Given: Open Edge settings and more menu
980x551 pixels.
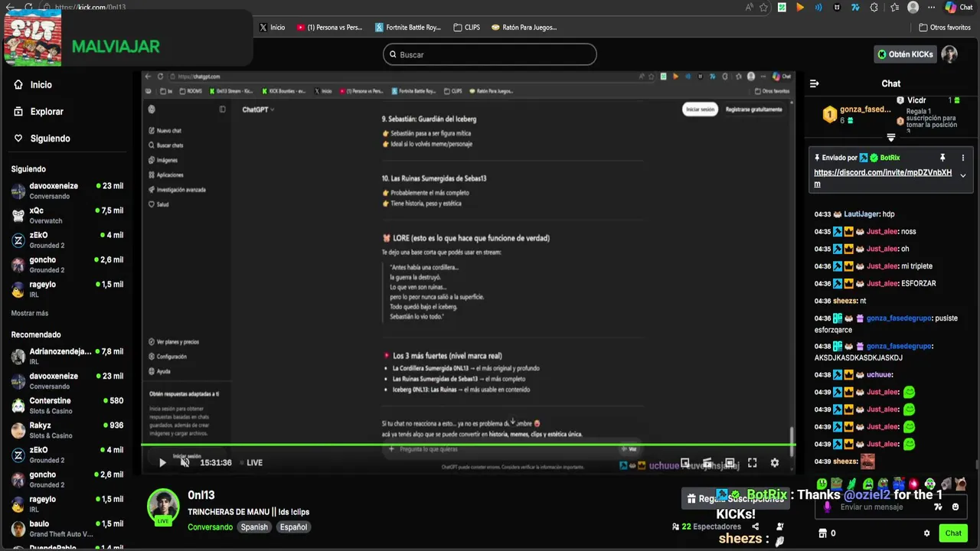Looking at the screenshot, I should (x=930, y=7).
